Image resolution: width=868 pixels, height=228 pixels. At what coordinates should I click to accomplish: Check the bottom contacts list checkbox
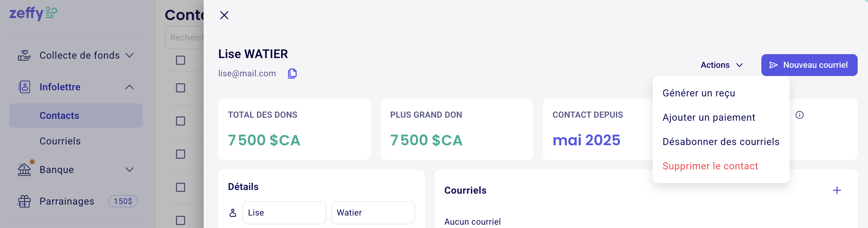pos(180,220)
